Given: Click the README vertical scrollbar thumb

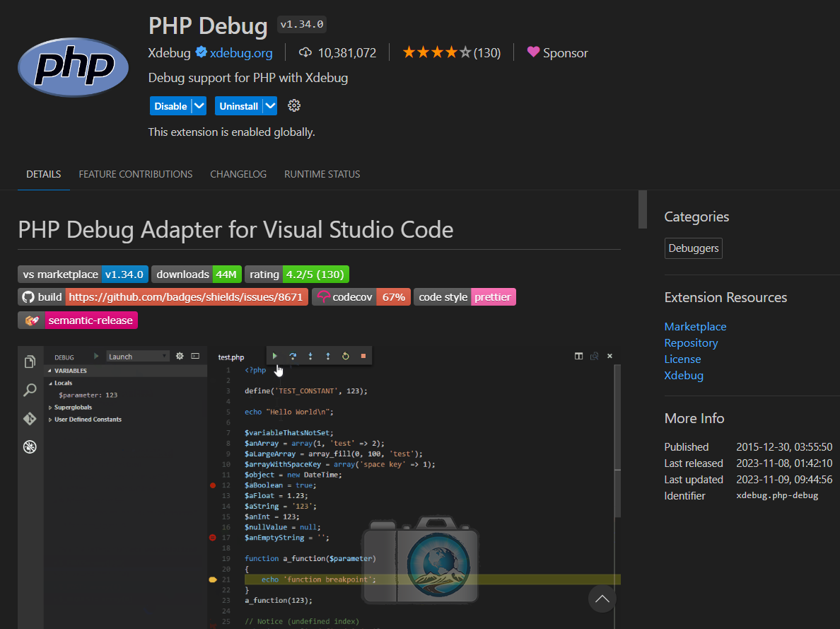Looking at the screenshot, I should (642, 209).
